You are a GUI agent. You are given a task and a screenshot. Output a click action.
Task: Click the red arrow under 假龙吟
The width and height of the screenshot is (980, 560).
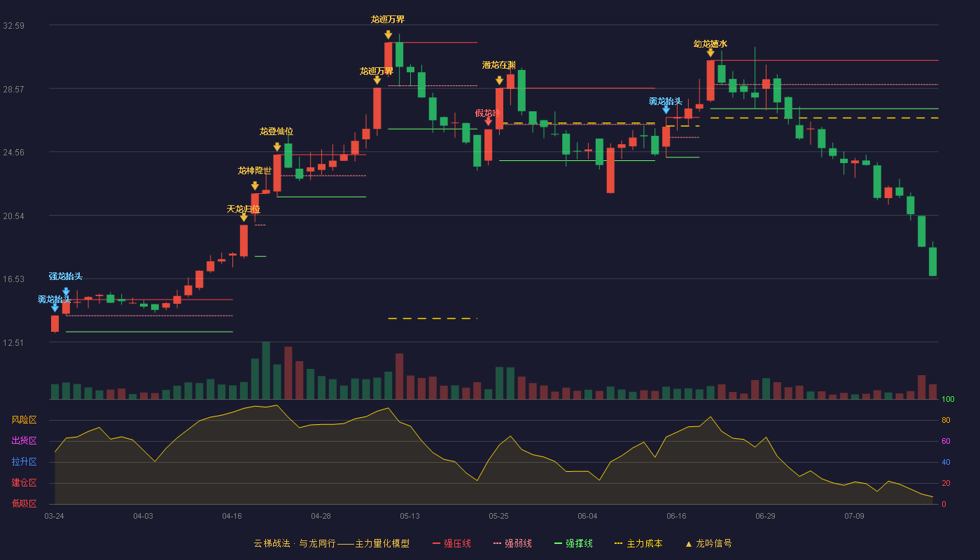tap(489, 121)
